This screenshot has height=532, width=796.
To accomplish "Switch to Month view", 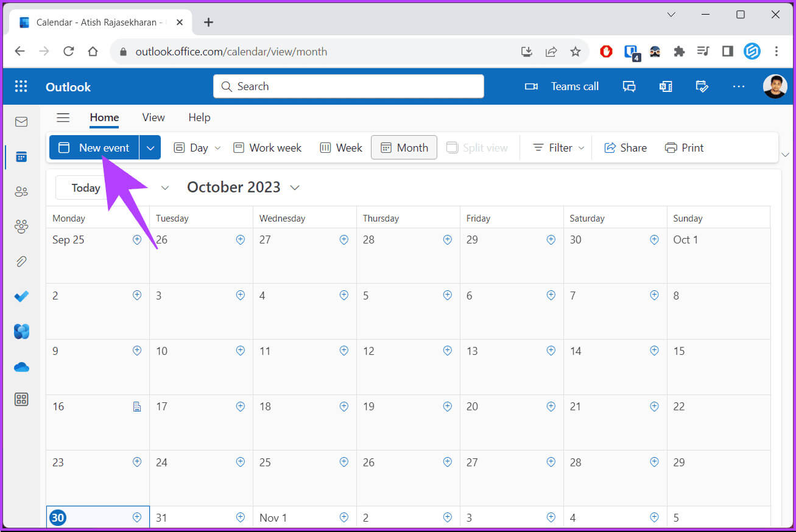I will click(x=404, y=147).
